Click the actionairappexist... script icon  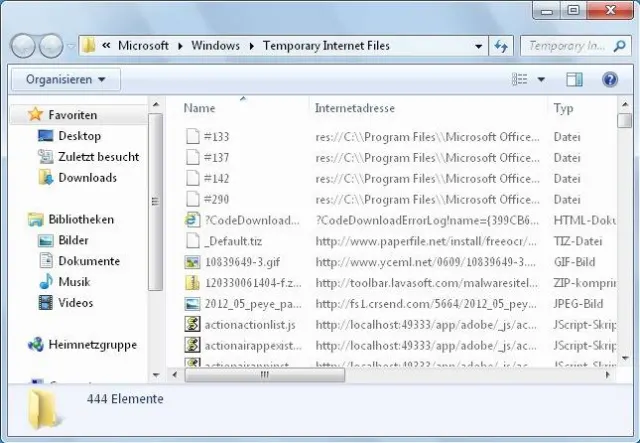[x=192, y=345]
